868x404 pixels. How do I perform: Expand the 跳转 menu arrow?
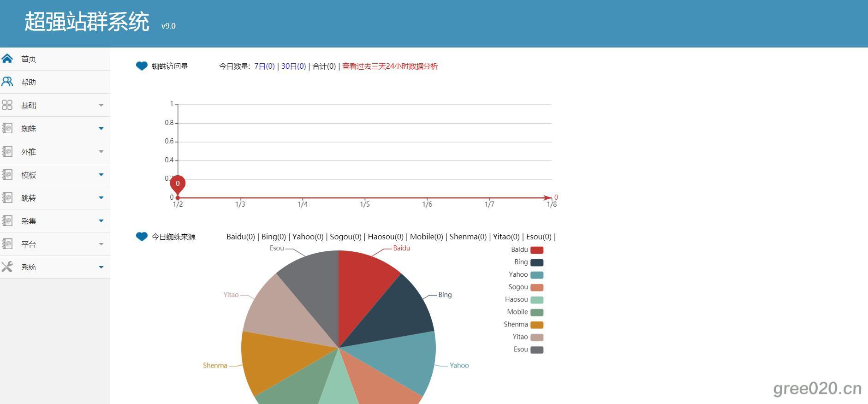pos(101,197)
